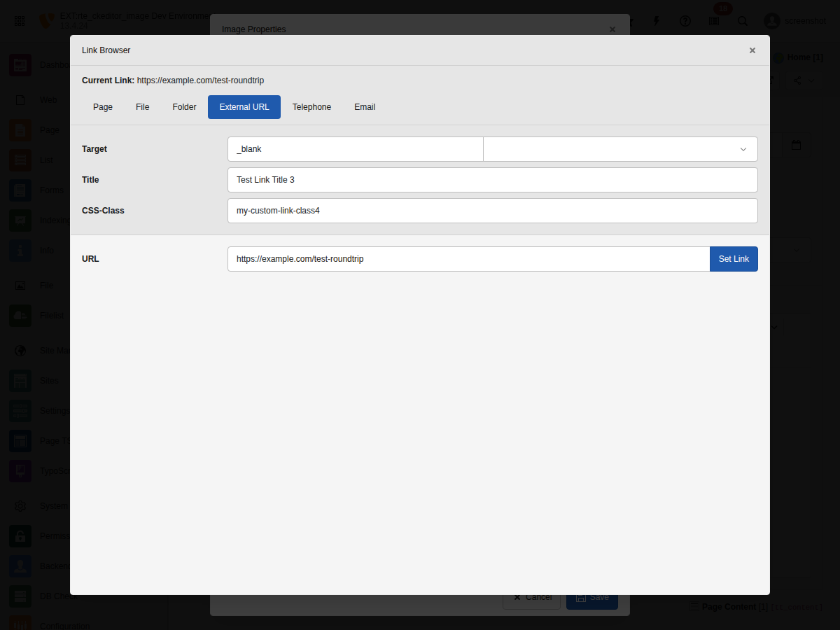This screenshot has height=630, width=840.
Task: Click the clear cache lightning icon
Action: pos(656,21)
